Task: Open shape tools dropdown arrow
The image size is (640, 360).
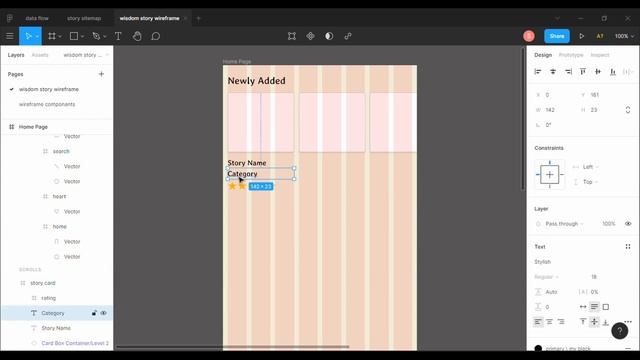Action: [82, 37]
